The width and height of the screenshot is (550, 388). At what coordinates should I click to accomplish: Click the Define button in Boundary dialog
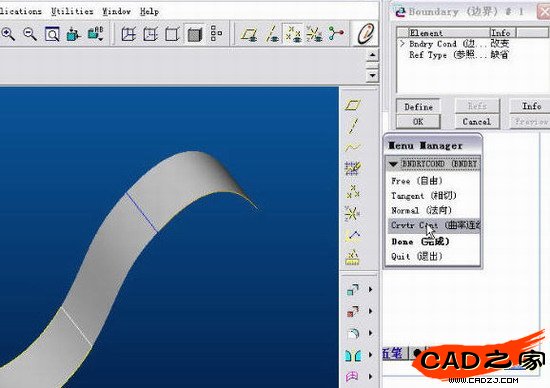[x=418, y=107]
